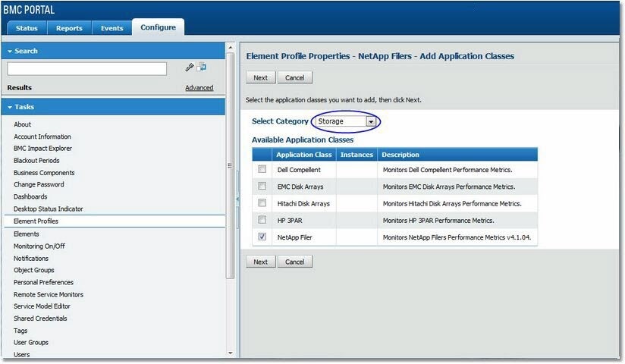
Task: Open Dashboards task
Action: (30, 196)
